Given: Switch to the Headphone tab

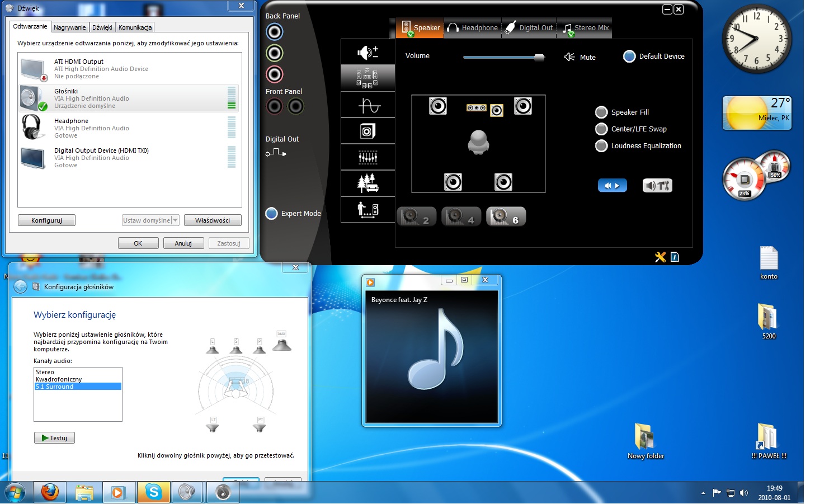Looking at the screenshot, I should click(x=473, y=27).
